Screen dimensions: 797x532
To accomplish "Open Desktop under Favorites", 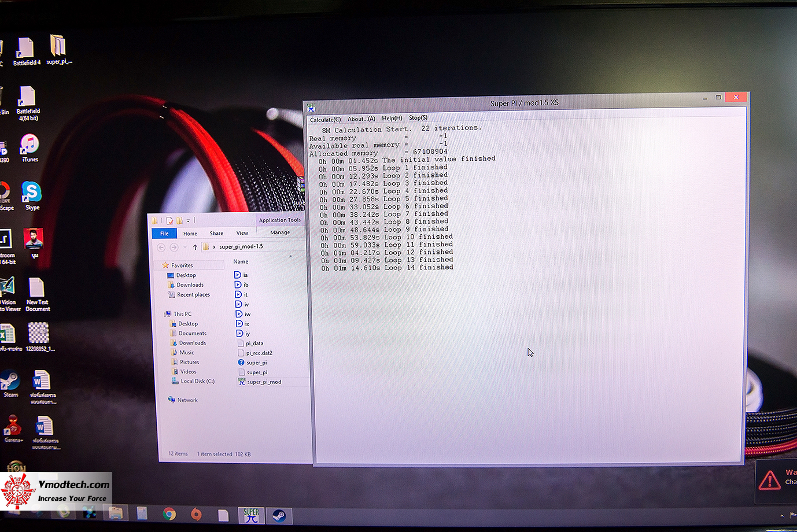I will 182,275.
